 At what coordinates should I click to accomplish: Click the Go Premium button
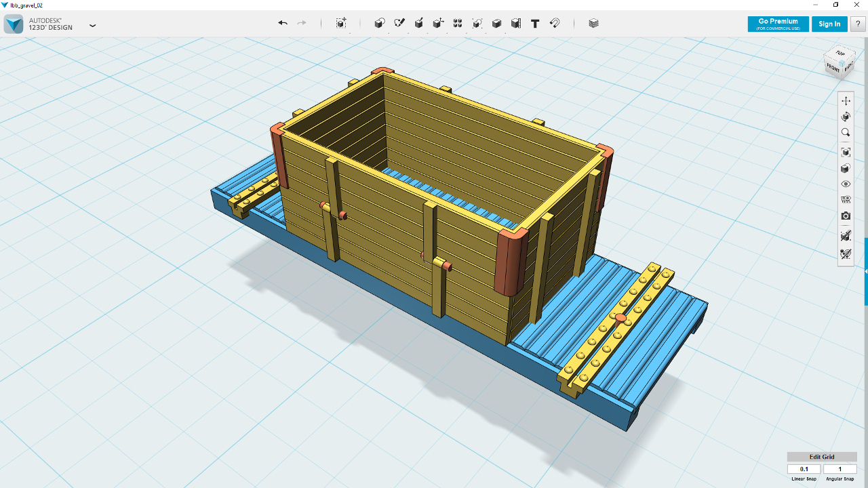(x=778, y=24)
